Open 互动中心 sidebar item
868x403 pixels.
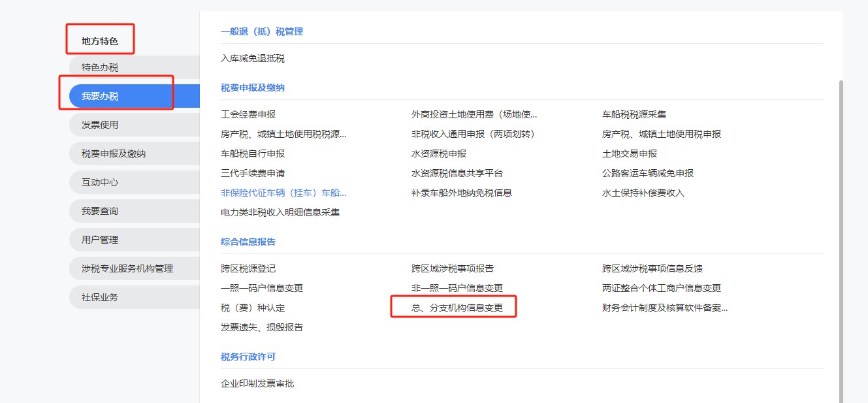(x=134, y=182)
